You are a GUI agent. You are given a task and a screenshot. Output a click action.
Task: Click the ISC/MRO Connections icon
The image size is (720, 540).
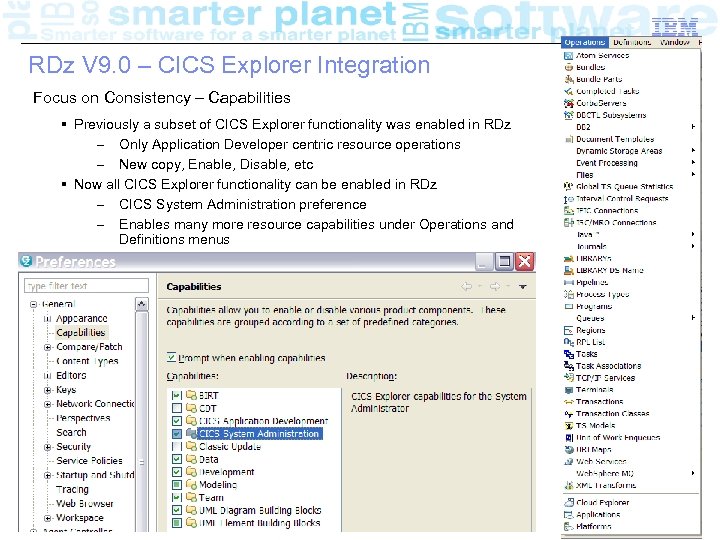[568, 223]
